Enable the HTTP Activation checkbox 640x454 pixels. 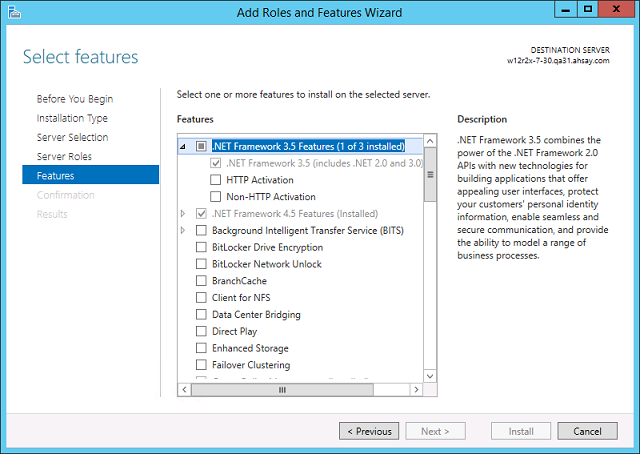coord(215,180)
